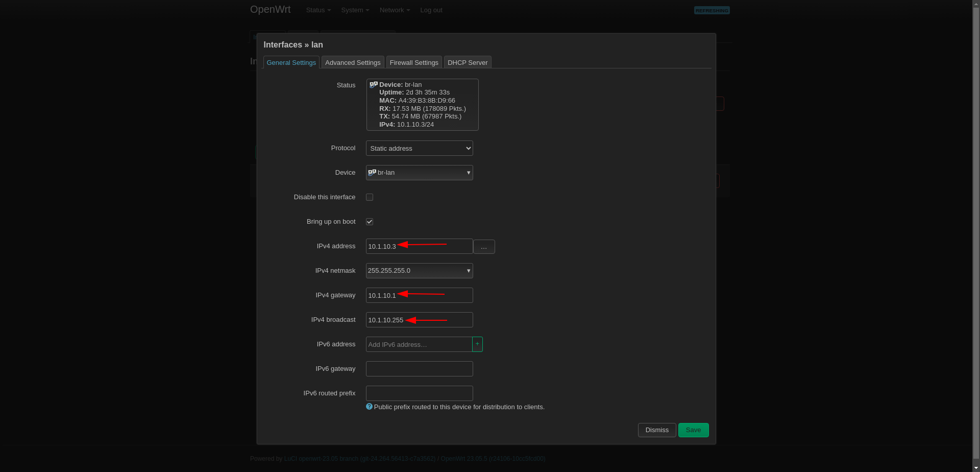Image resolution: width=980 pixels, height=472 pixels.
Task: Click the Add IPv6 address input field
Action: coord(419,344)
